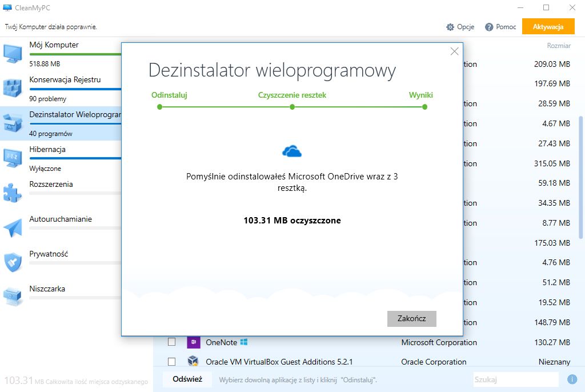
Task: Click Oracle VM VirtualBox Guest Additions 5.2.1 name
Action: click(279, 362)
